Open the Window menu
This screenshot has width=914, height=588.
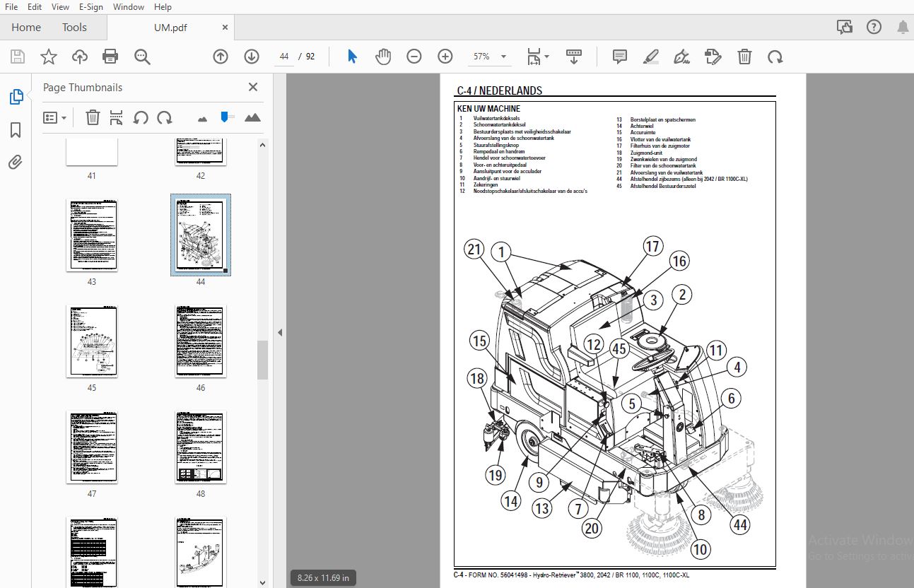[x=129, y=7]
